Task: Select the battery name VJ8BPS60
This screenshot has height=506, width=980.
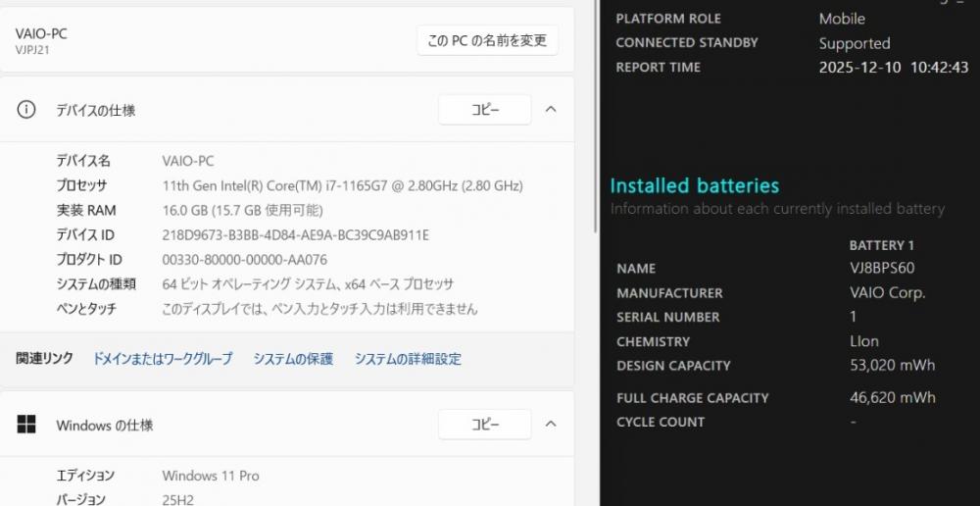Action: tap(882, 268)
